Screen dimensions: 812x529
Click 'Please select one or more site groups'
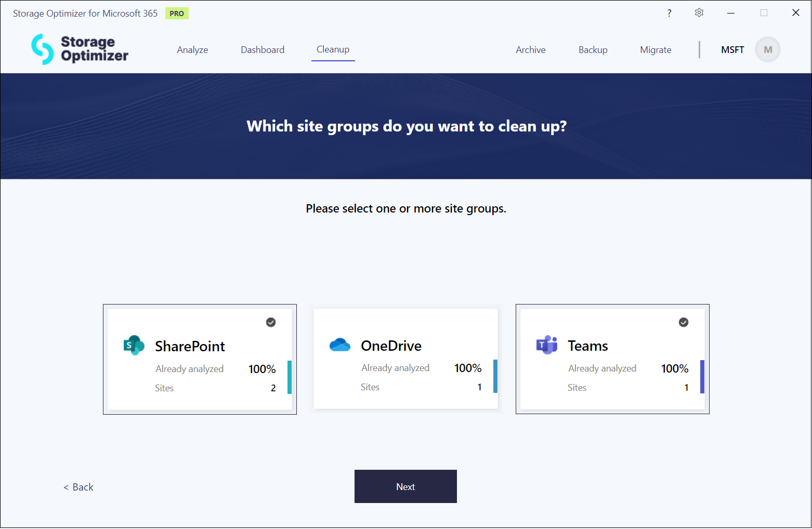tap(406, 209)
